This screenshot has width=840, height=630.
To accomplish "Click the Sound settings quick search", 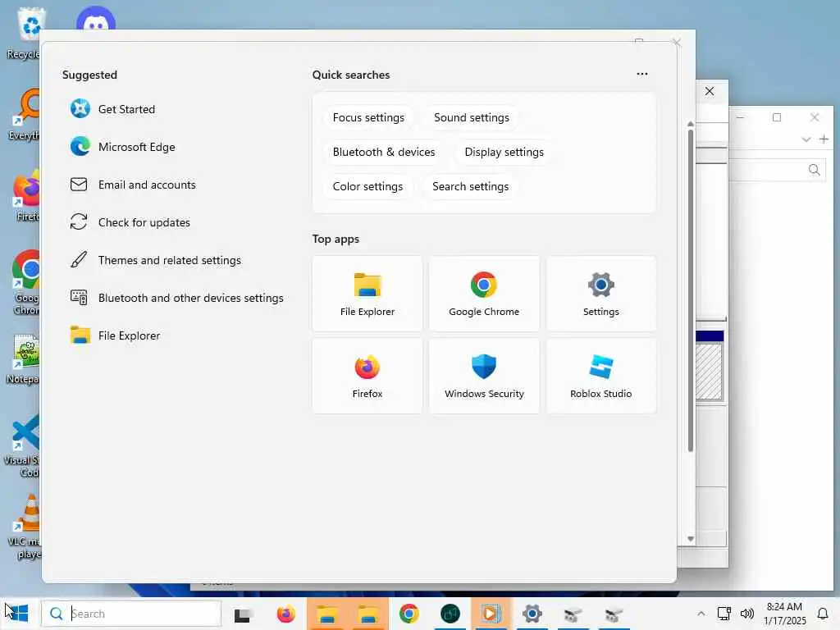I will [472, 117].
